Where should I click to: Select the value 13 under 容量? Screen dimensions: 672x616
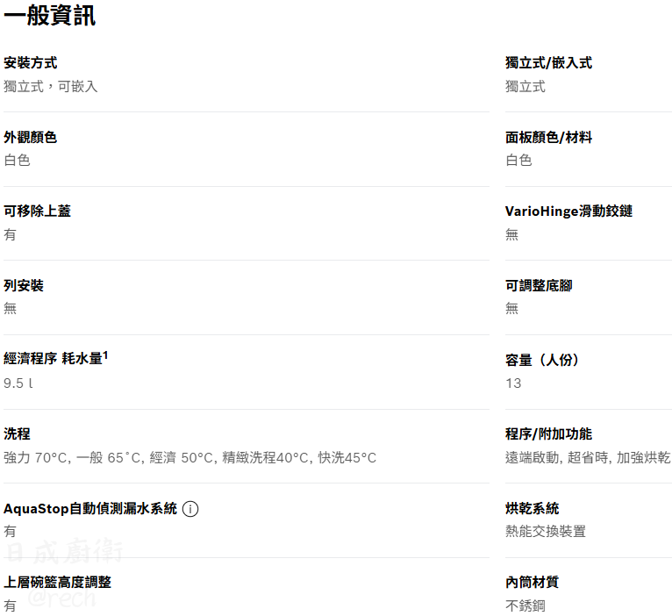pos(513,383)
